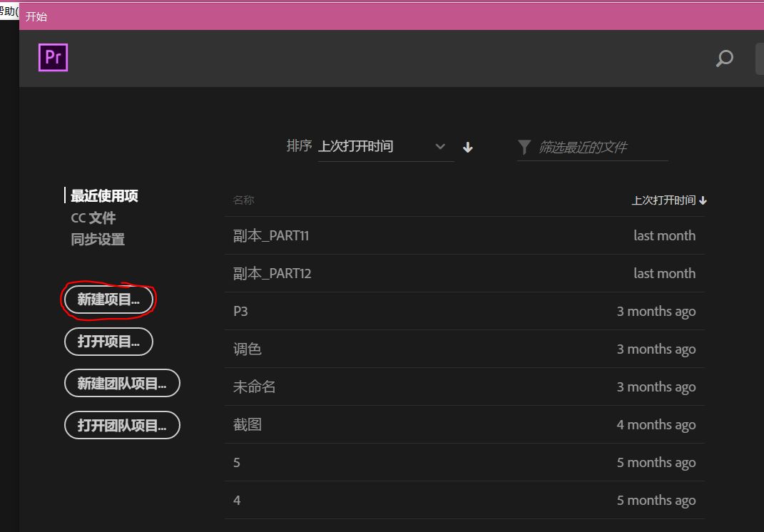Open the recent project named 5
Image resolution: width=764 pixels, height=532 pixels.
coord(465,462)
